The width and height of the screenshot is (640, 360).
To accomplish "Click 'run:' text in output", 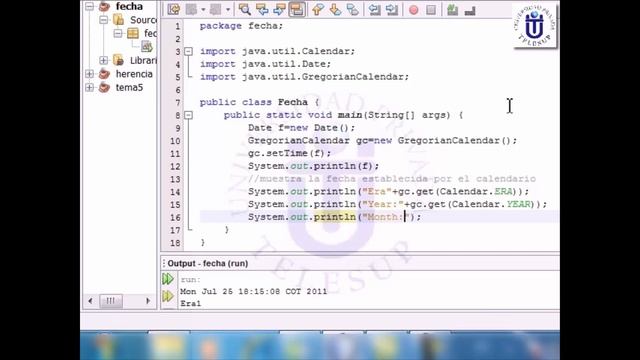I will 191,280.
